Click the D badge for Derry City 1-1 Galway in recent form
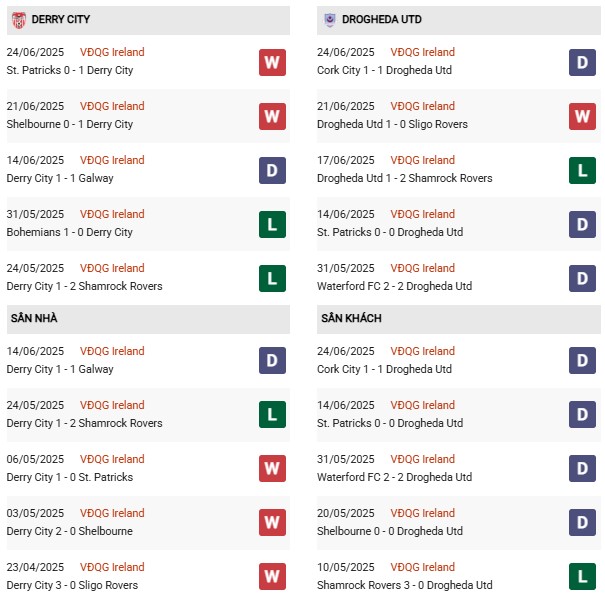The image size is (605, 597). [272, 170]
